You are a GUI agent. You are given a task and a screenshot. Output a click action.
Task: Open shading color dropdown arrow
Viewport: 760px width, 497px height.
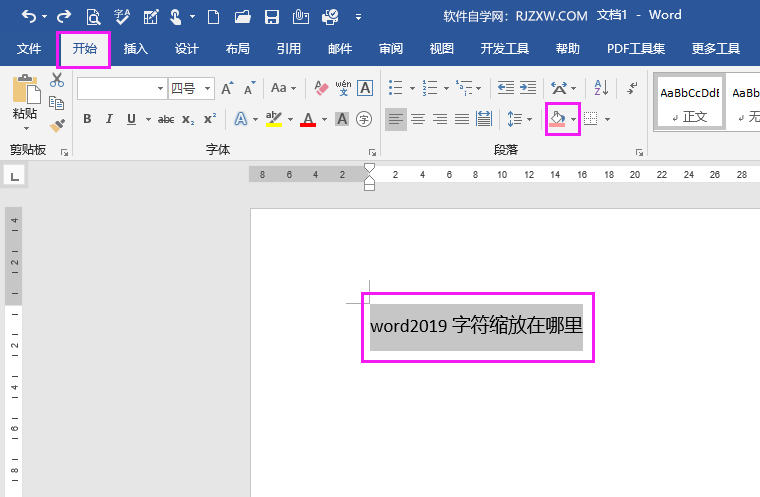[x=574, y=119]
